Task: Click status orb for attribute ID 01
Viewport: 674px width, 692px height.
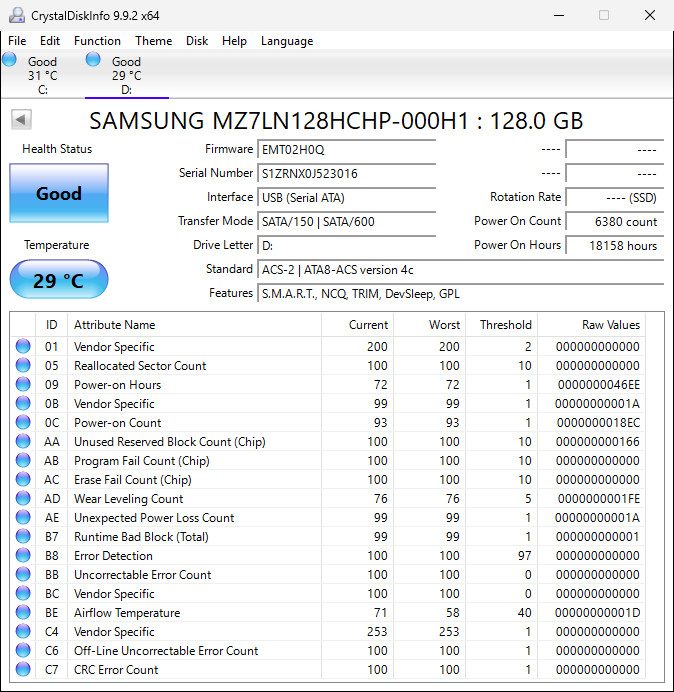Action: [23, 346]
